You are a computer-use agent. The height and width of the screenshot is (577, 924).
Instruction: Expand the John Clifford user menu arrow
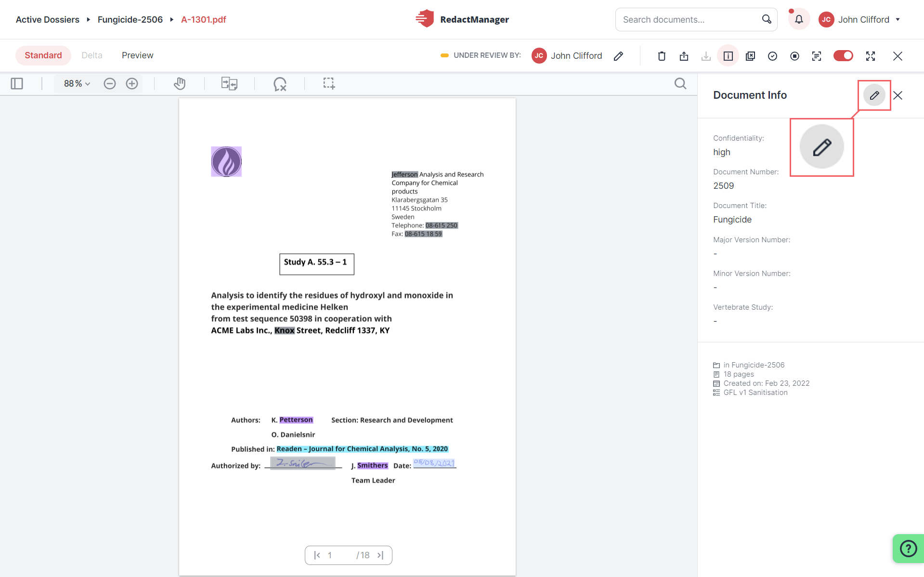tap(898, 19)
